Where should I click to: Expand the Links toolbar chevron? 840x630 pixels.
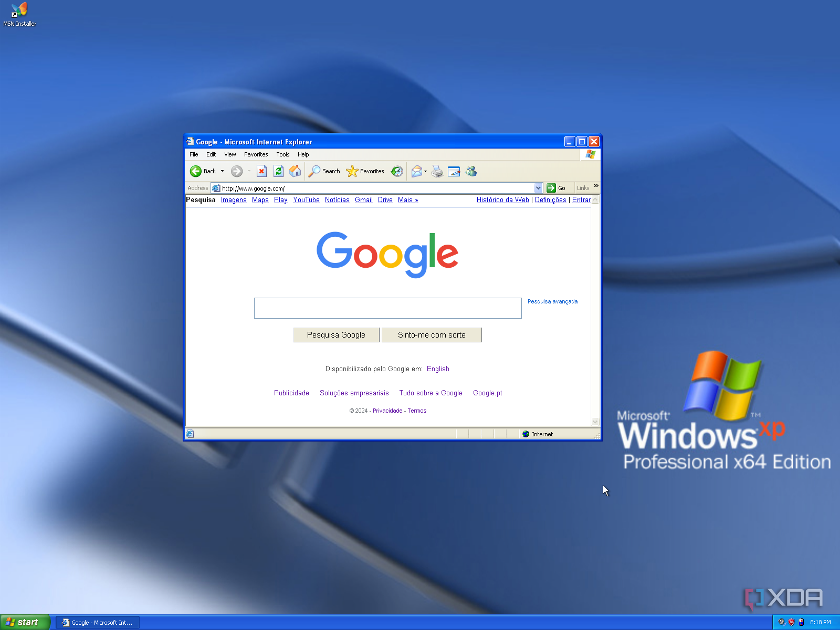pos(596,186)
